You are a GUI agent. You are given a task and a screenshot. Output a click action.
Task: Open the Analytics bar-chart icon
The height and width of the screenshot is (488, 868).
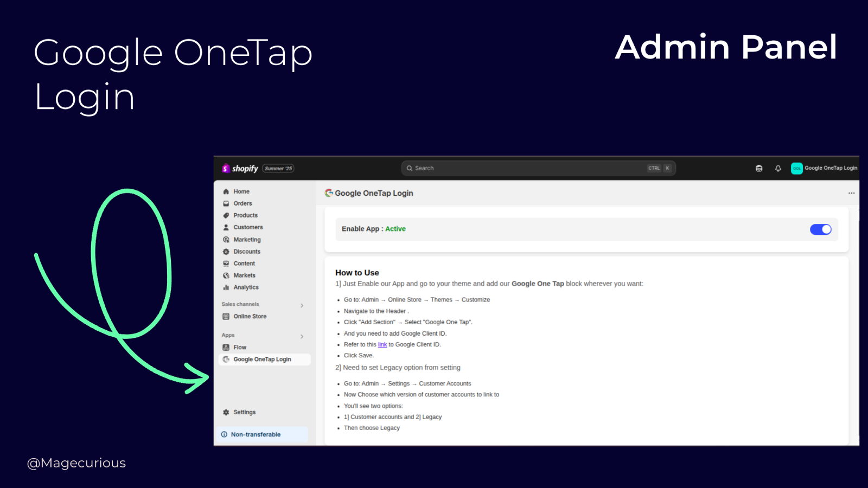(x=226, y=287)
